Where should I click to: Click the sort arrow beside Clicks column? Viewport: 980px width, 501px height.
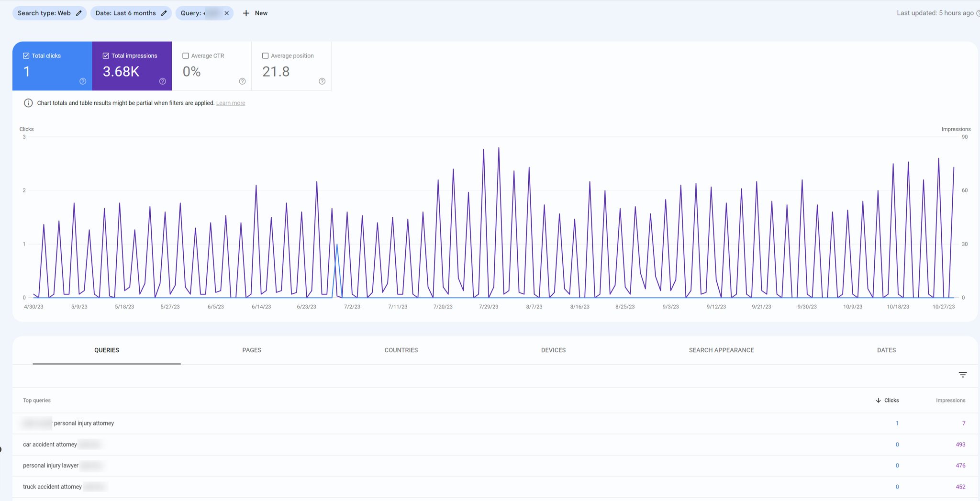coord(878,401)
